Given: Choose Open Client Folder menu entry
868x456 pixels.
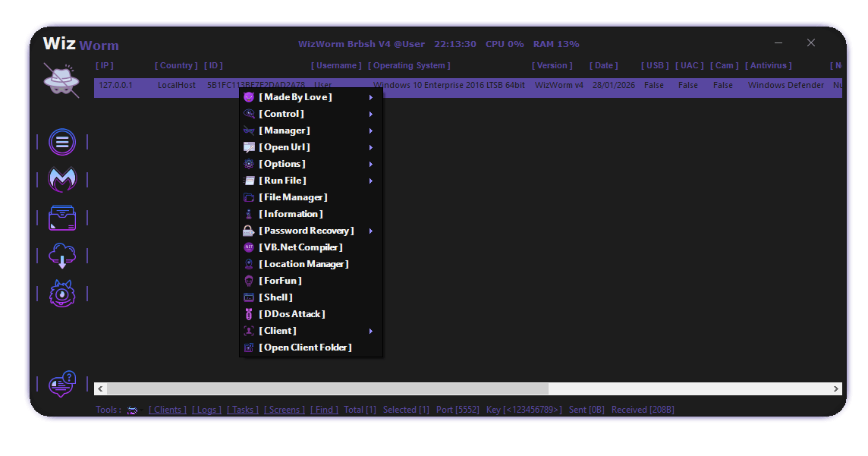Looking at the screenshot, I should click(305, 348).
